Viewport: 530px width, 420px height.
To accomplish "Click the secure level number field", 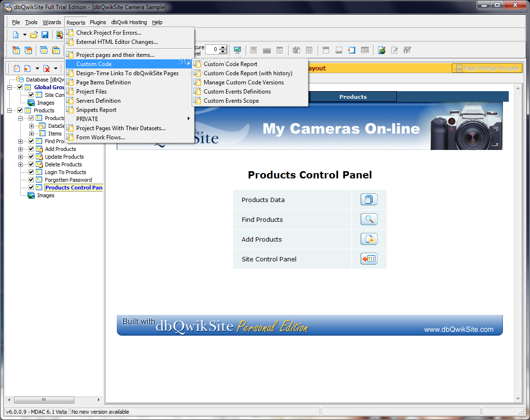I will 212,49.
